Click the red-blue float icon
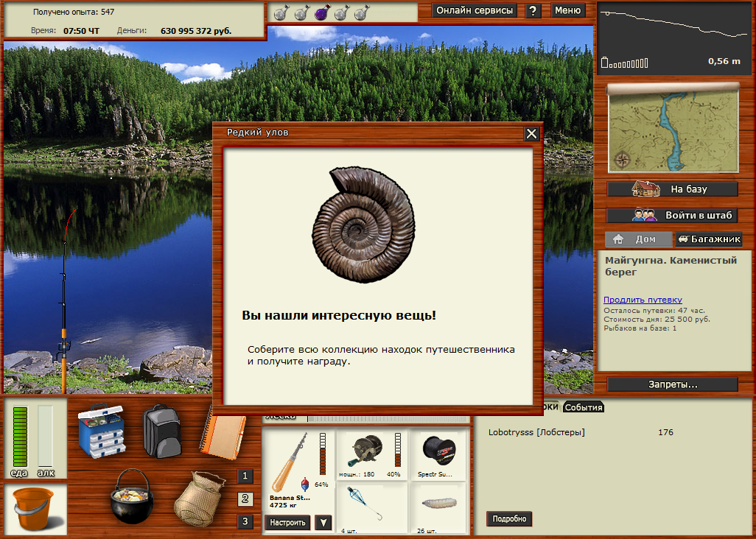Image resolution: width=756 pixels, height=539 pixels. tap(305, 484)
